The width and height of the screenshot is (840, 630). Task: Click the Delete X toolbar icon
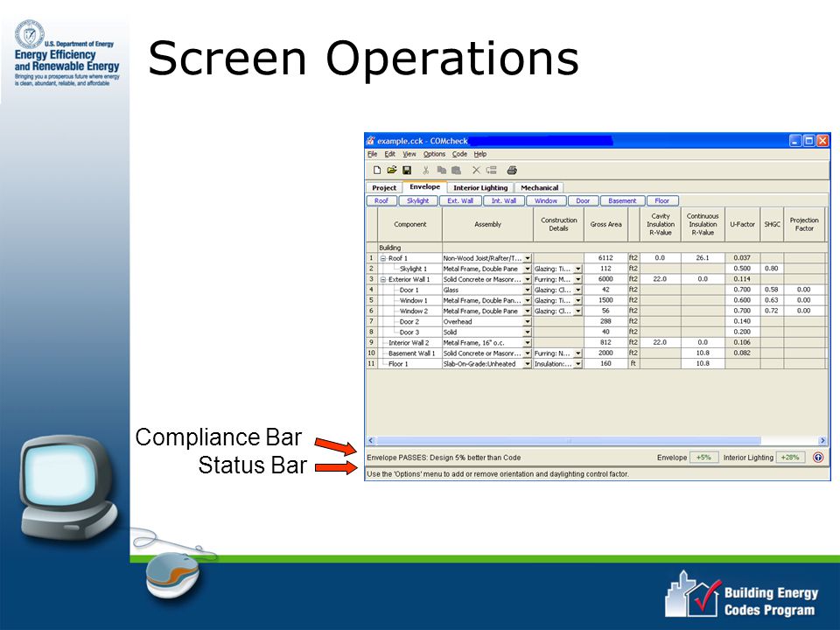[x=476, y=171]
